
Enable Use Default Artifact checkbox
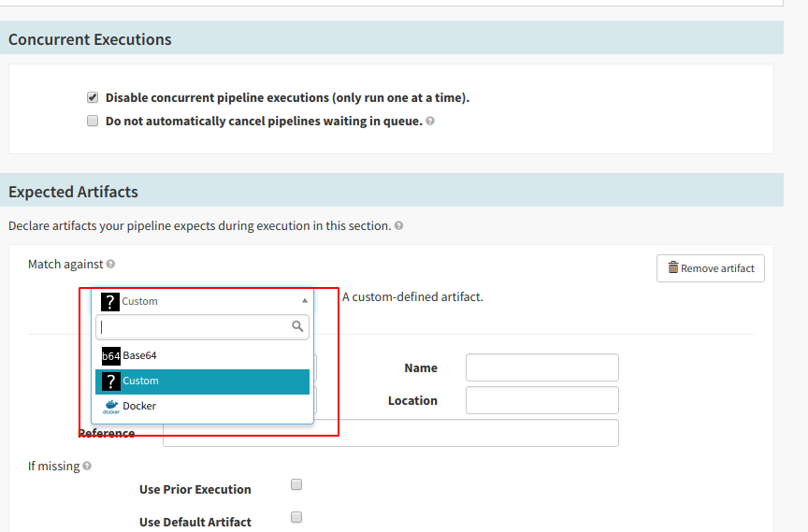tap(296, 517)
